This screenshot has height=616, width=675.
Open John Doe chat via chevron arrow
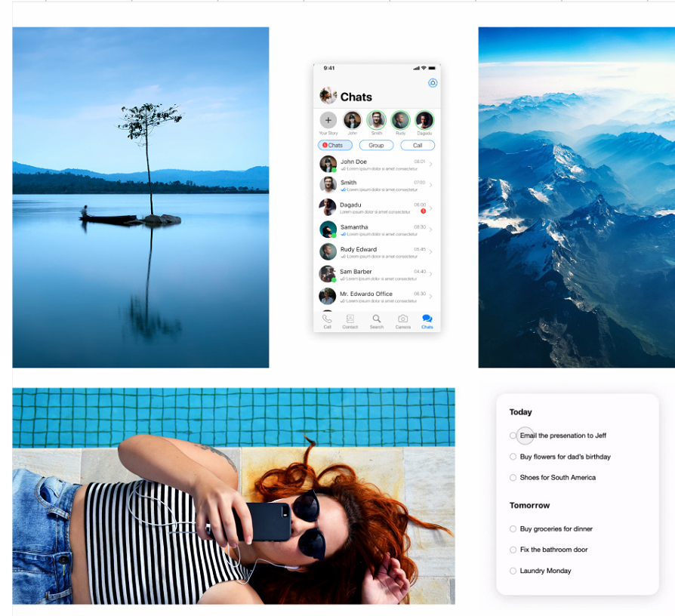(431, 165)
